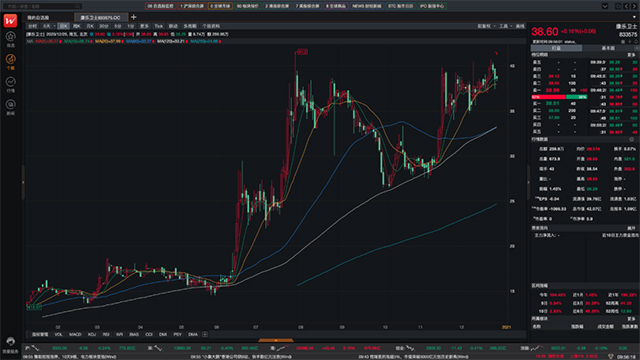Open the NEWS shortcut button

pyautogui.click(x=367, y=6)
